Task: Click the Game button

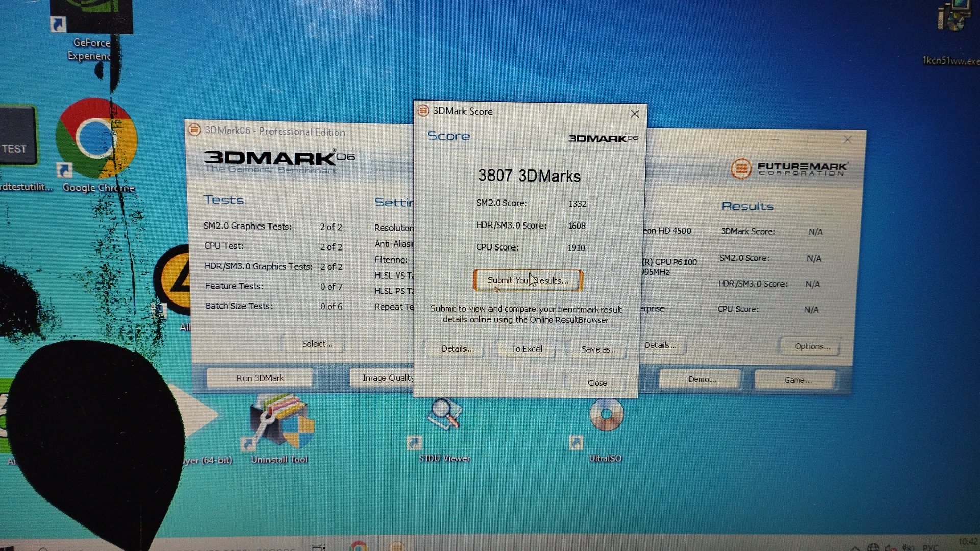Action: 797,380
